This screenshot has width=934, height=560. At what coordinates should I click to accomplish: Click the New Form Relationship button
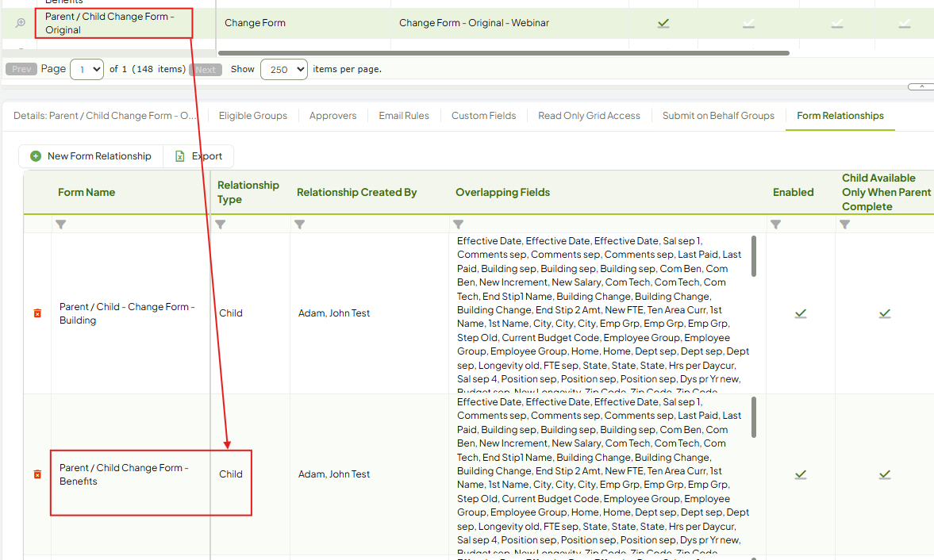click(x=91, y=156)
